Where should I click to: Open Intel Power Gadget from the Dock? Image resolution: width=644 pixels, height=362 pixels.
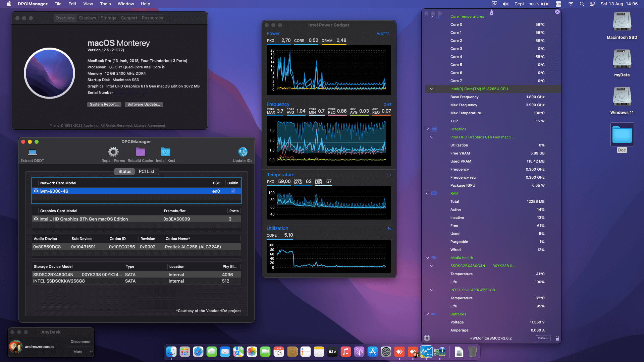point(427,352)
